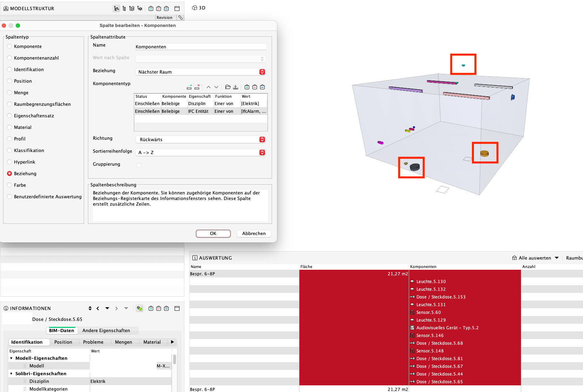Click the scrollbar in Informationen property table
The height and width of the screenshot is (392, 583).
[175, 359]
